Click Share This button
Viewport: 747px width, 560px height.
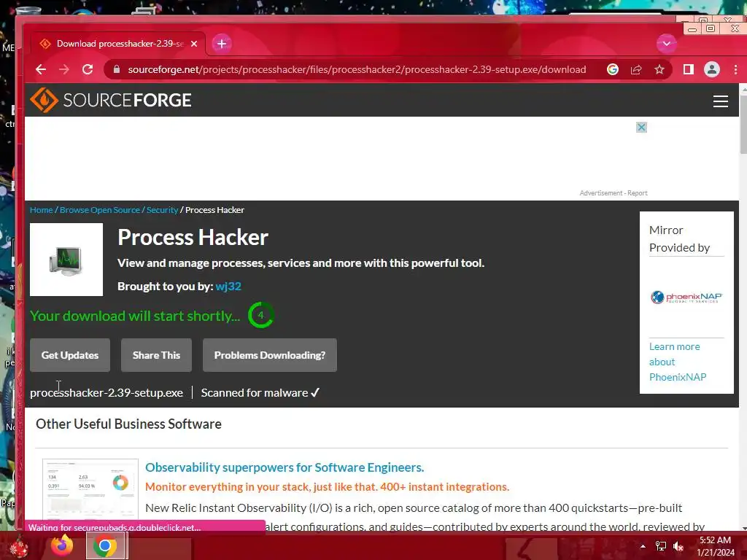pyautogui.click(x=156, y=355)
